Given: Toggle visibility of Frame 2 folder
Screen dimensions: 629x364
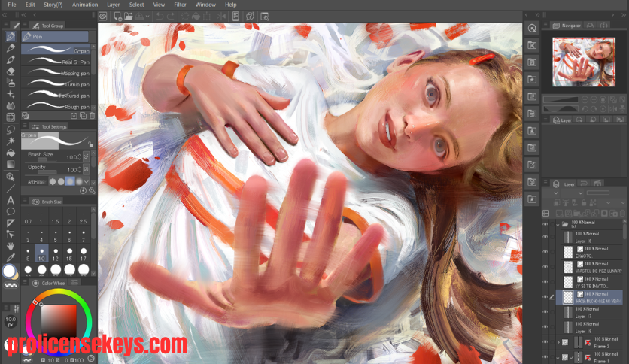Looking at the screenshot, I should pyautogui.click(x=545, y=342).
